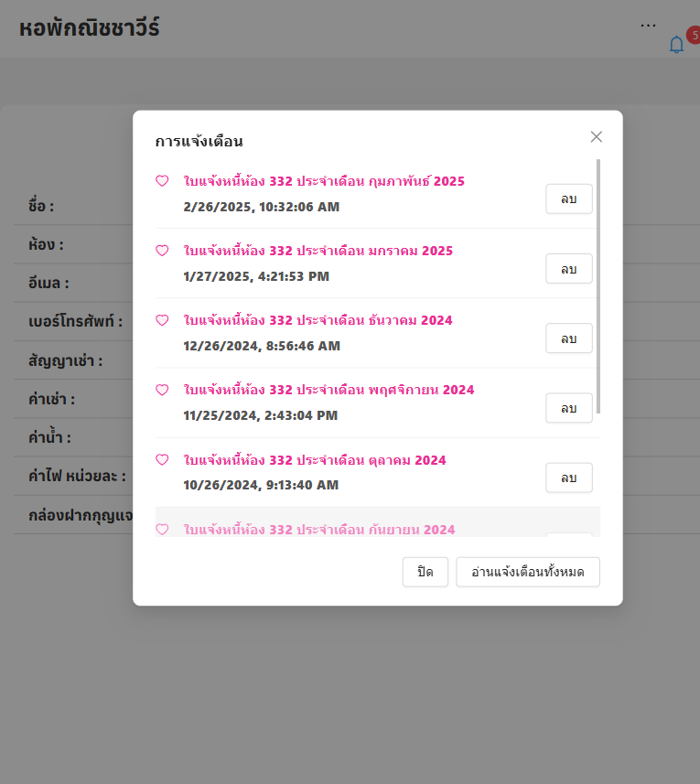Click heart icon for กันยายน 2024 notification

[162, 529]
